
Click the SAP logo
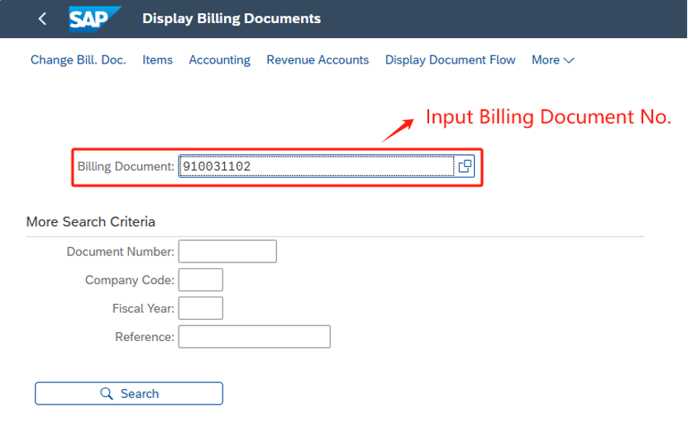(x=95, y=19)
